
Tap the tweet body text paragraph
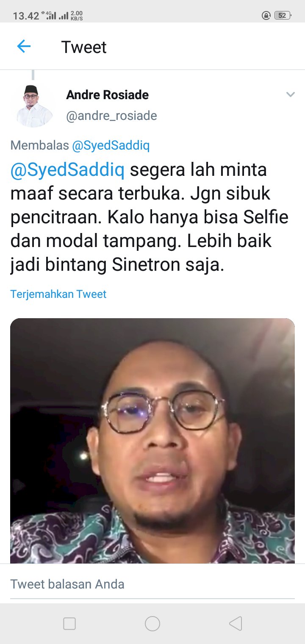pos(150,218)
